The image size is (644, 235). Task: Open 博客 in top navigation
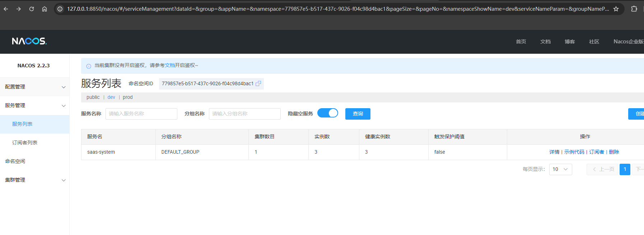pyautogui.click(x=570, y=42)
